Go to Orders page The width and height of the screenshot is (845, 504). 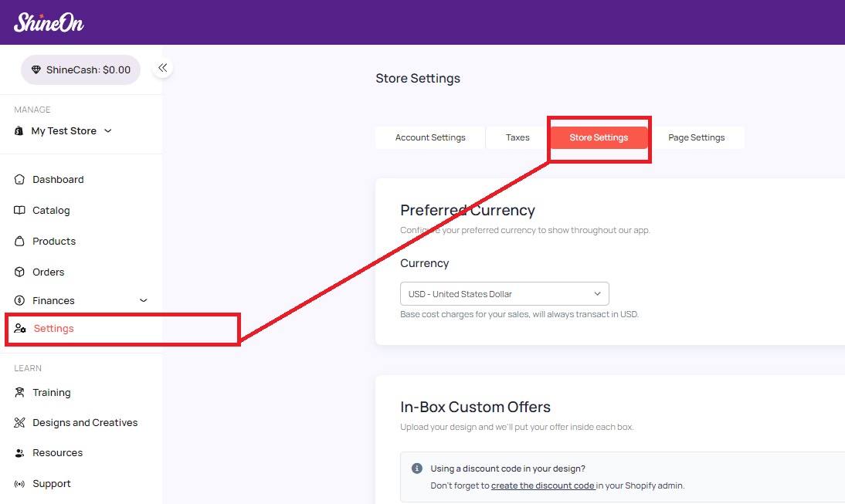click(x=49, y=272)
